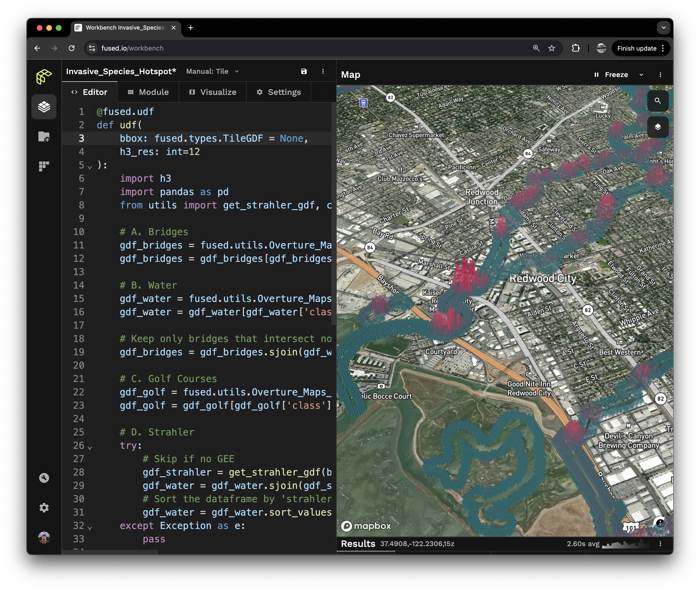Image resolution: width=700 pixels, height=590 pixels.
Task: Click the Results panel label
Action: [x=358, y=543]
